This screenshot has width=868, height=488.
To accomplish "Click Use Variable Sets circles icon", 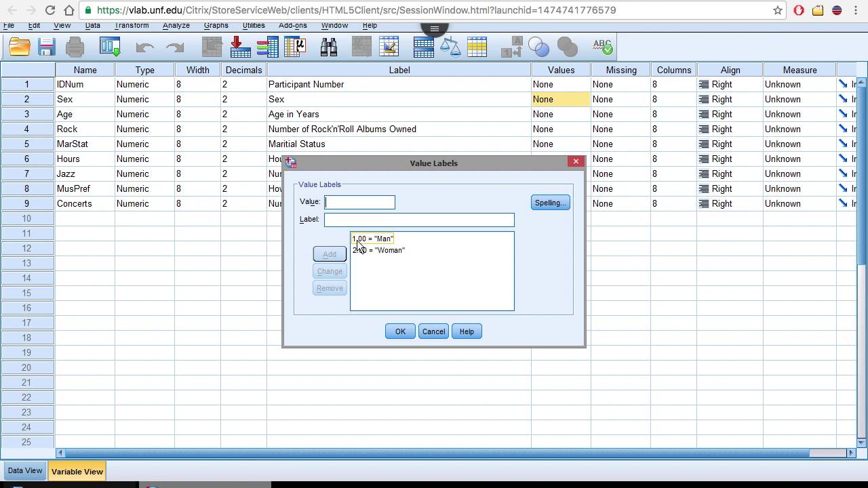I will click(538, 47).
